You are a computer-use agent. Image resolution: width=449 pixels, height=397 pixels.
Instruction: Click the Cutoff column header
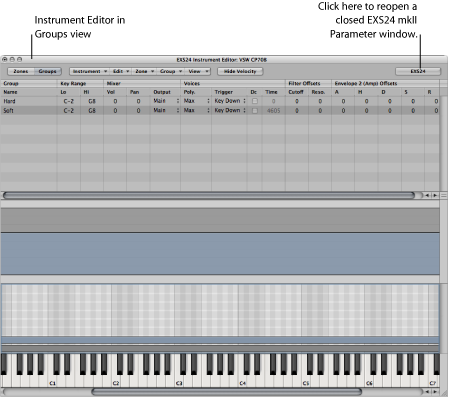pos(296,92)
